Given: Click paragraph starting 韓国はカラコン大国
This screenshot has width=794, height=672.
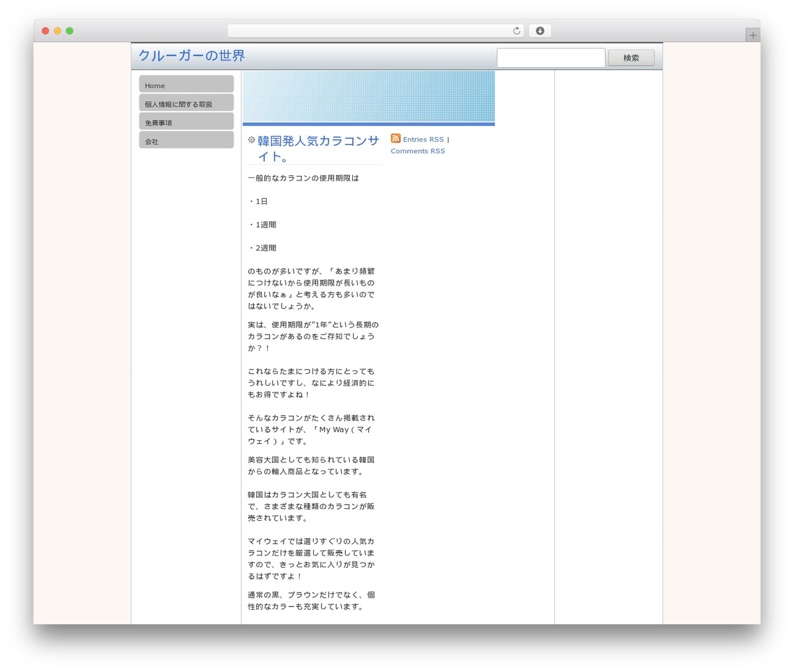Looking at the screenshot, I should tap(311, 506).
